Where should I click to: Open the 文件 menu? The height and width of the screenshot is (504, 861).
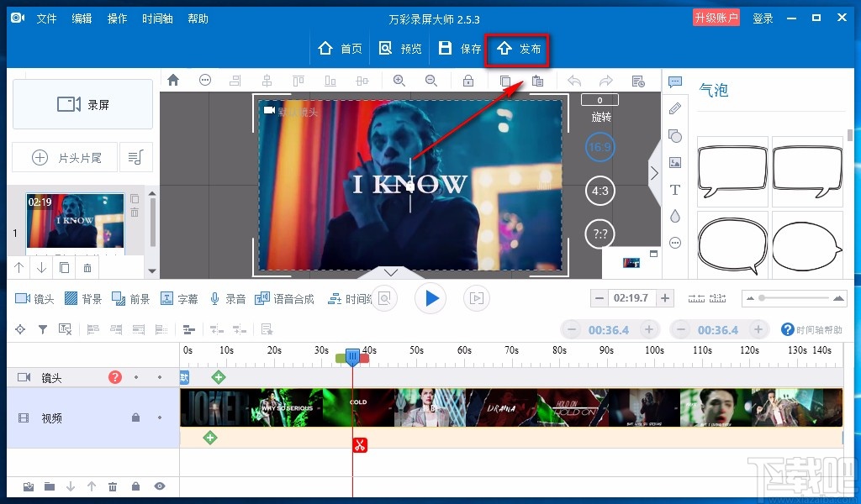pyautogui.click(x=47, y=18)
